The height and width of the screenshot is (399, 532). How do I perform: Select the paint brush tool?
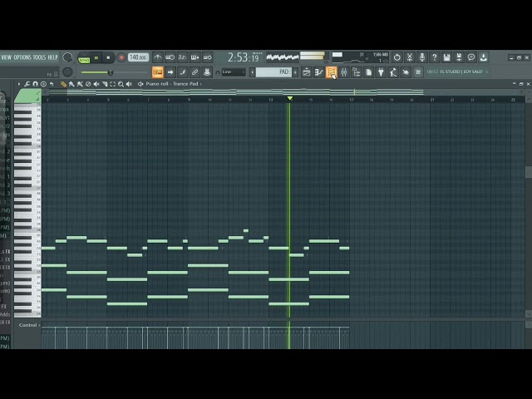click(x=71, y=84)
